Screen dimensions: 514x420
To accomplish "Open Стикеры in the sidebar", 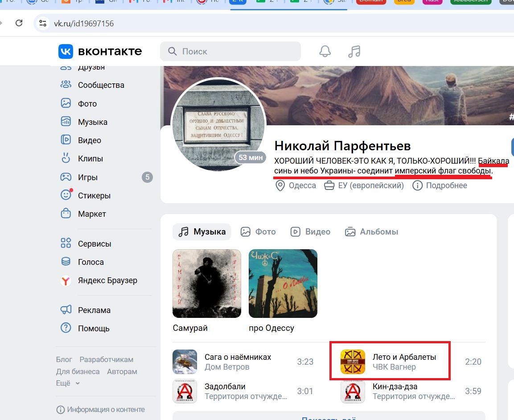I will click(x=86, y=195).
